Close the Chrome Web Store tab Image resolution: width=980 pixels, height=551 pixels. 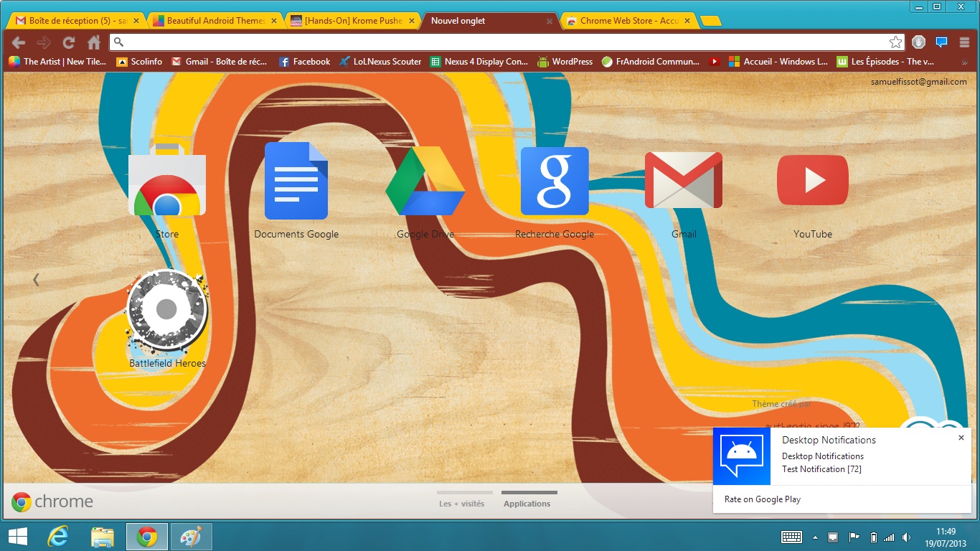point(687,22)
